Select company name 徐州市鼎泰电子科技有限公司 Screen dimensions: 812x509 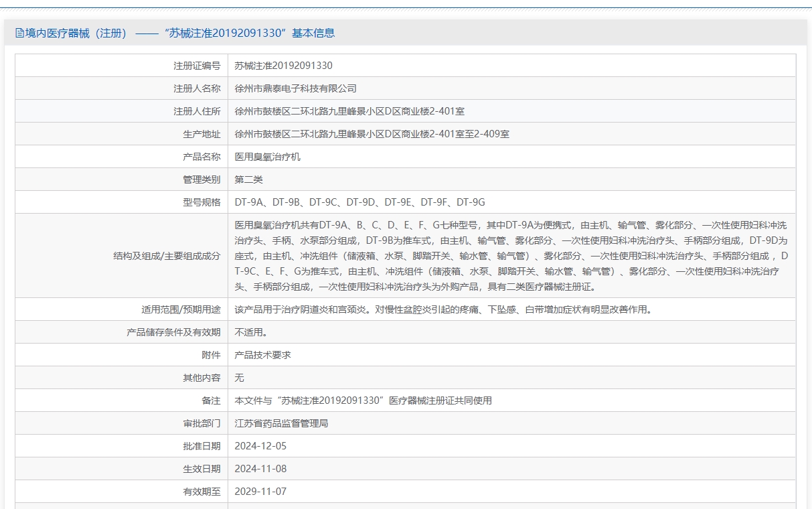click(295, 88)
